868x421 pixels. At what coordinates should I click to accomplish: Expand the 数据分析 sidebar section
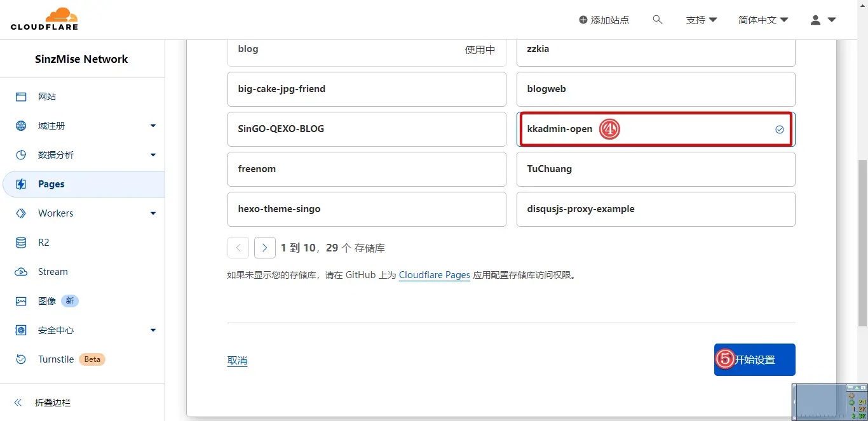(x=153, y=155)
